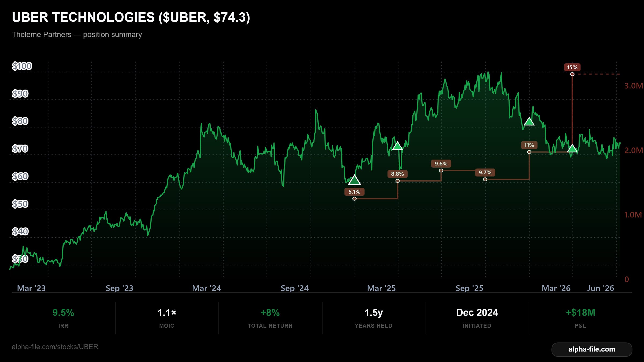Click the 3.0M shares axis label
Image resolution: width=644 pixels, height=362 pixels.
coord(634,86)
